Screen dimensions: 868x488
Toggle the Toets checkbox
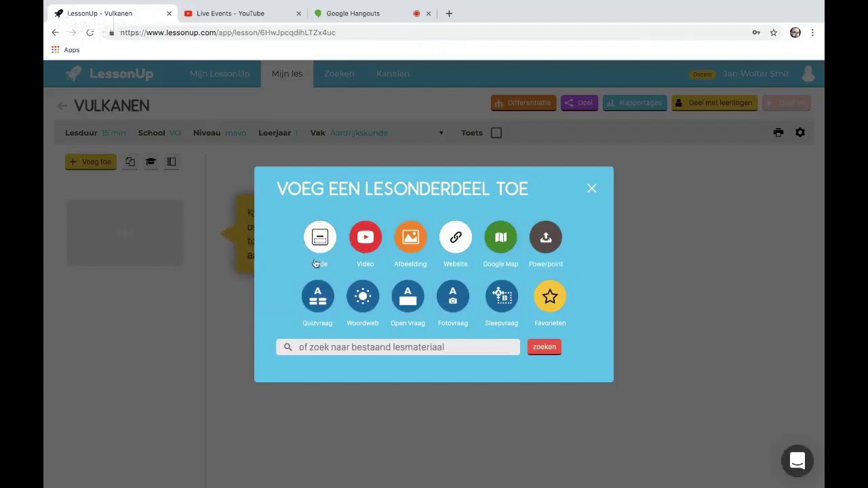pos(496,133)
